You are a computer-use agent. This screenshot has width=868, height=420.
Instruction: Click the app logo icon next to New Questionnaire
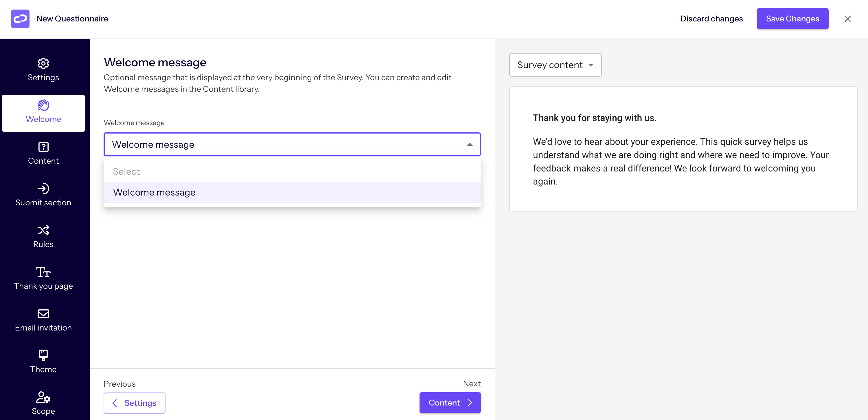20,19
